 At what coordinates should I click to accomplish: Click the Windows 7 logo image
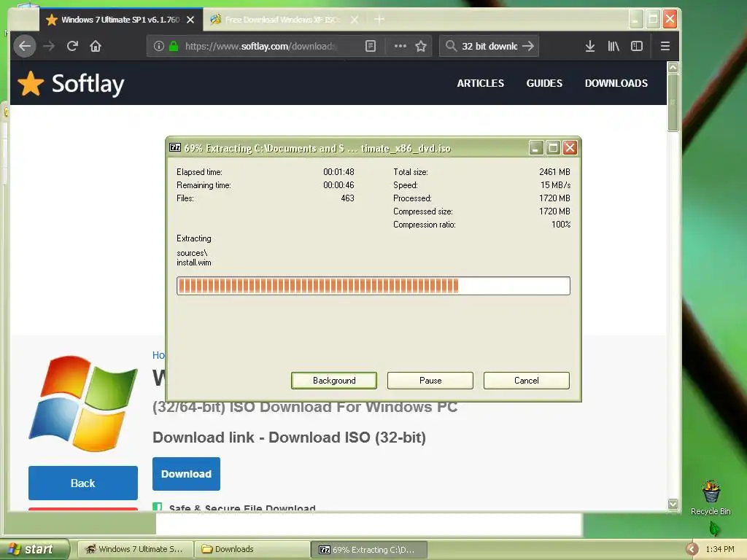(x=83, y=402)
